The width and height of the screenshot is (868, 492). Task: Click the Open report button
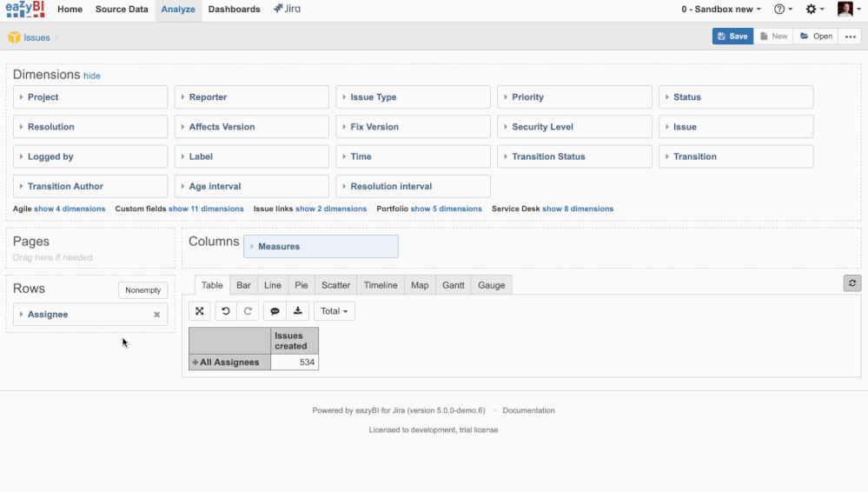(816, 37)
